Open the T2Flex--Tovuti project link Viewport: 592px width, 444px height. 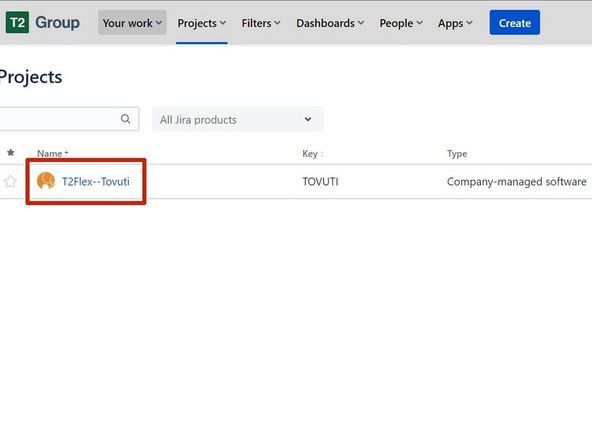(96, 182)
